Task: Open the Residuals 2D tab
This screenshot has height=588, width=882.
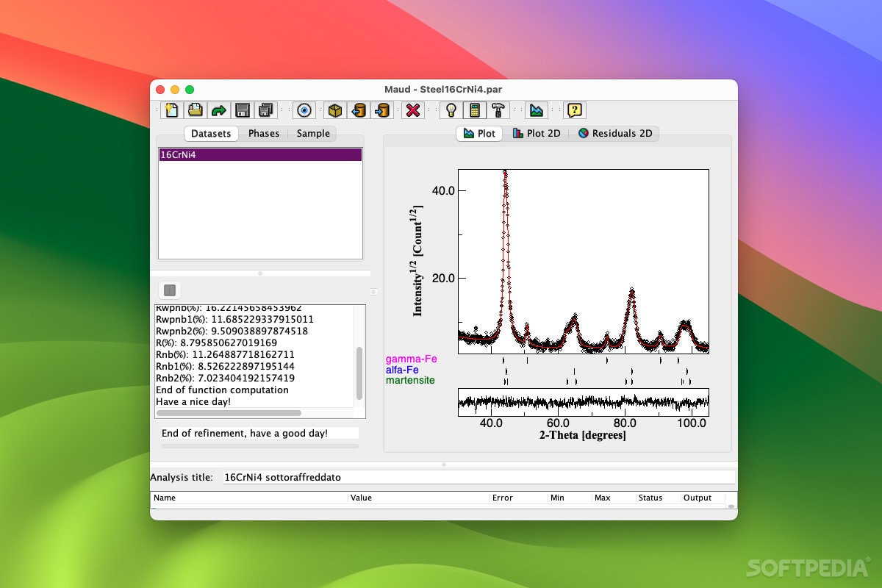Action: click(615, 133)
